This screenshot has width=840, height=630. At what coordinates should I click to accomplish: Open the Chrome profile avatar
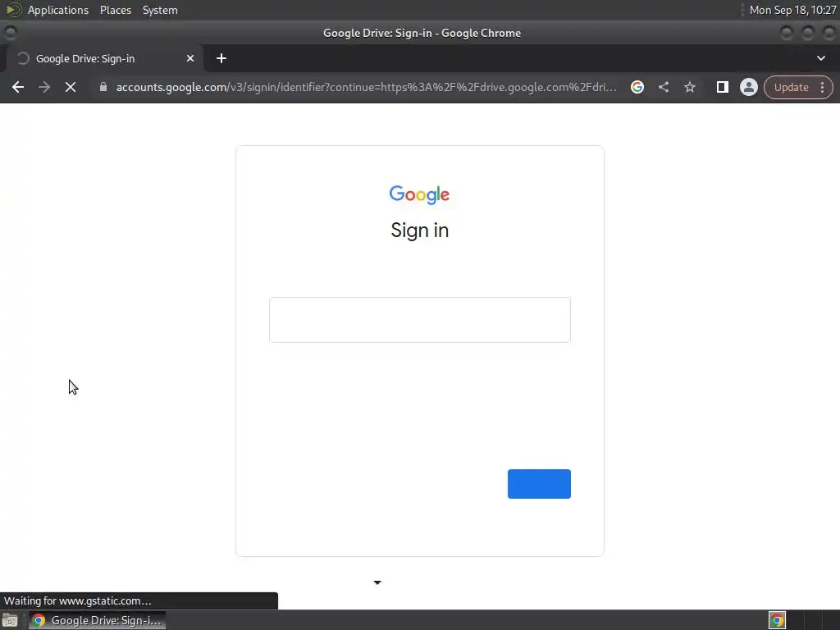(748, 87)
